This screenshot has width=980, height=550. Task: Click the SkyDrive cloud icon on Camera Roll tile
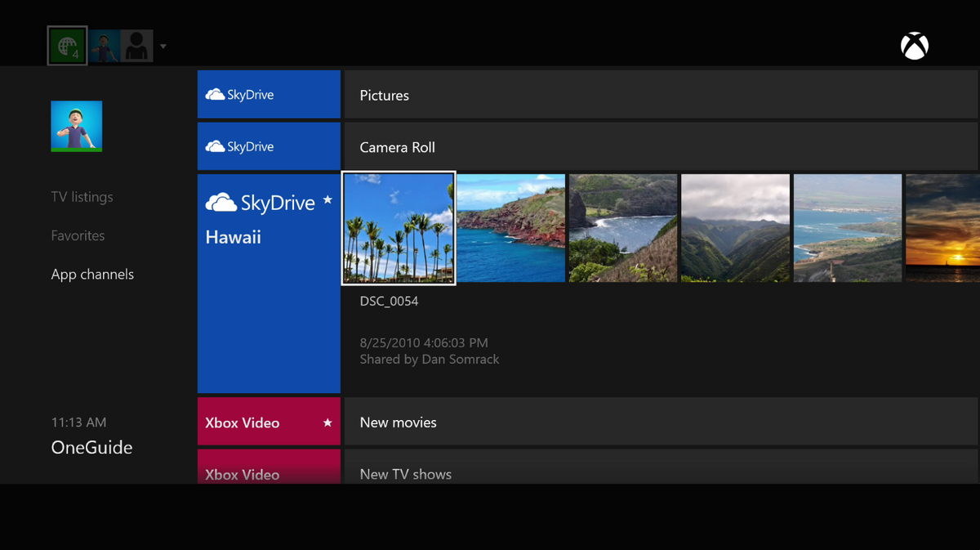pyautogui.click(x=213, y=145)
